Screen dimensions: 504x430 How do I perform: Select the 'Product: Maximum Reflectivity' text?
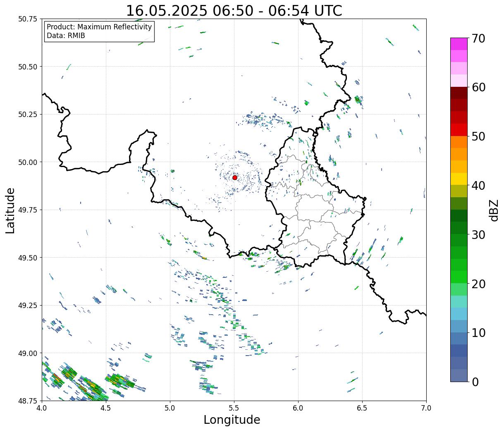point(99,27)
